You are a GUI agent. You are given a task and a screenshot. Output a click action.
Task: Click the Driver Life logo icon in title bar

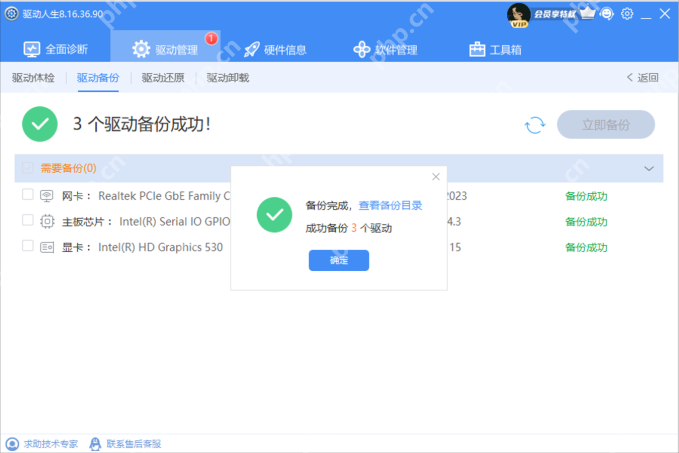point(11,14)
